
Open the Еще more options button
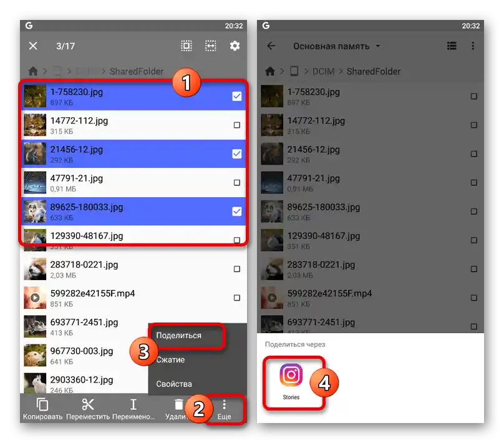pos(224,409)
